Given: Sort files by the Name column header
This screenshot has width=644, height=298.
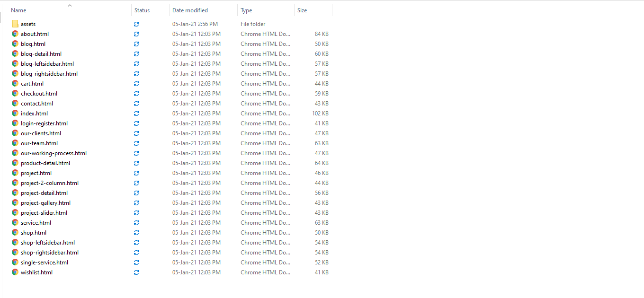Looking at the screenshot, I should pyautogui.click(x=19, y=10).
